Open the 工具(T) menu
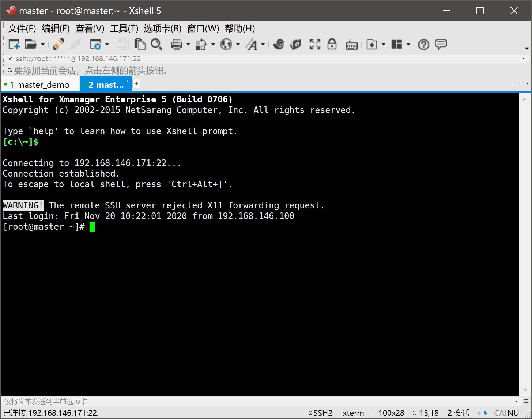 124,29
